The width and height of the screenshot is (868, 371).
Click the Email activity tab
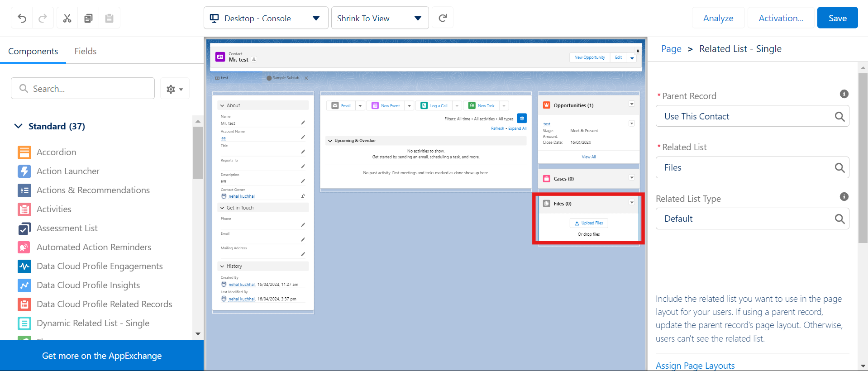(341, 105)
